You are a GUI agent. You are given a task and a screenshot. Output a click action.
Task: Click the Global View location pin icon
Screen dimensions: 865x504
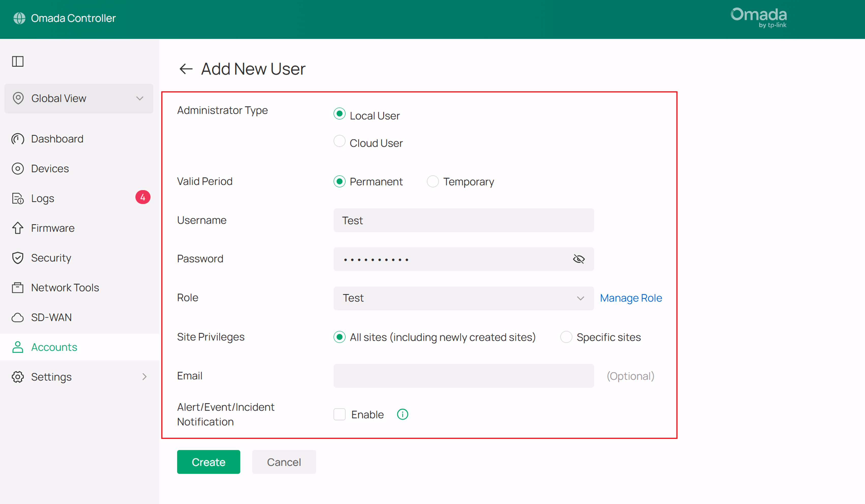coord(18,98)
